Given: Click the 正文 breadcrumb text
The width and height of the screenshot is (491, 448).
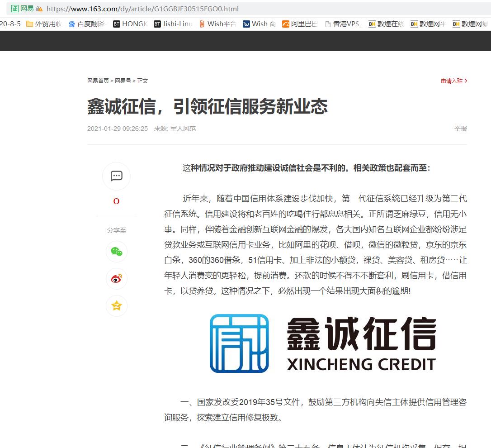Looking at the screenshot, I should (x=142, y=81).
